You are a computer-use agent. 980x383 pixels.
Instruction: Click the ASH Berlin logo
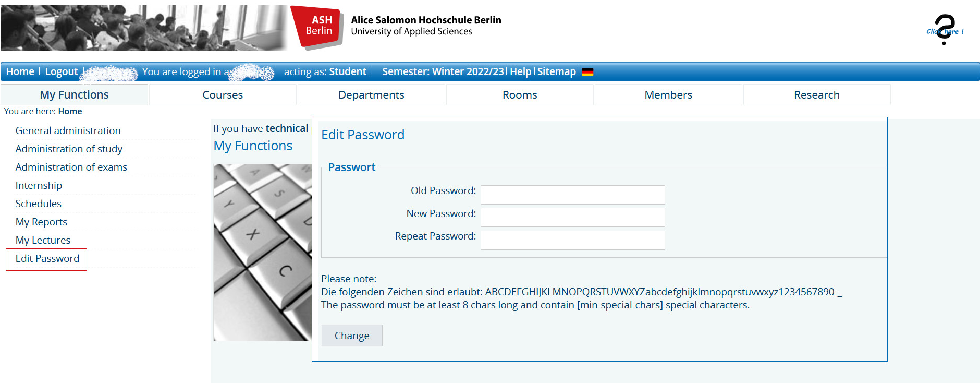(317, 27)
